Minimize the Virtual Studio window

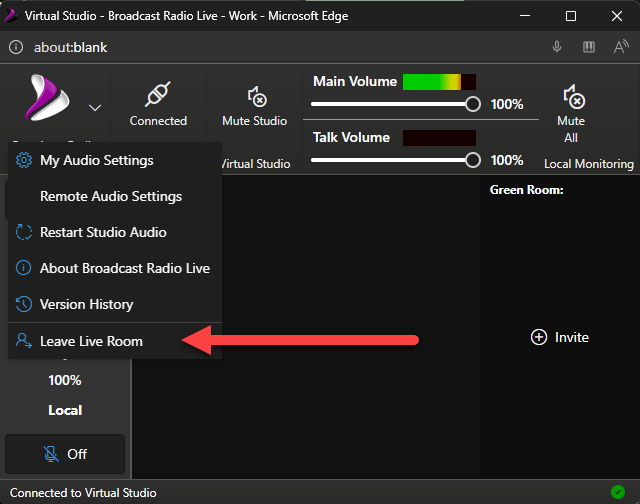point(525,16)
